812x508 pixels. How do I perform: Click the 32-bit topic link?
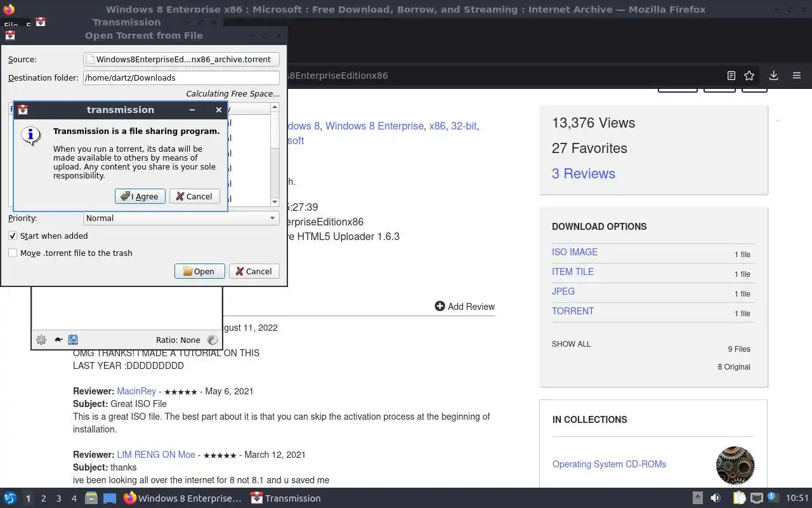464,126
